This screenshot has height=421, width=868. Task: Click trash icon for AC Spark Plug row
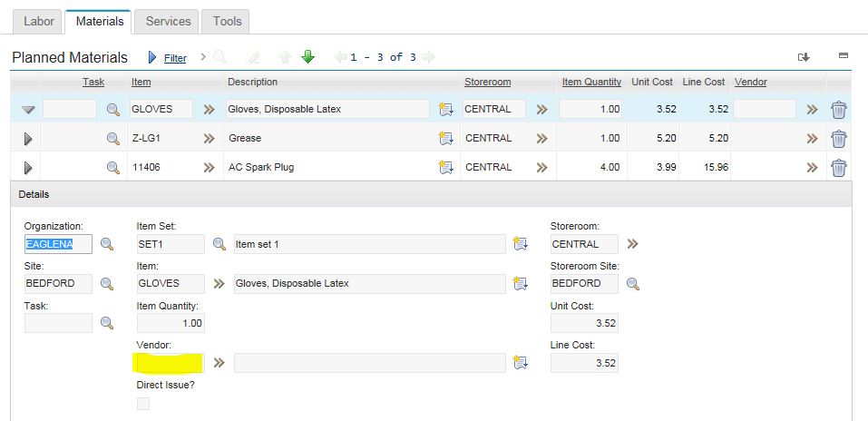point(839,168)
